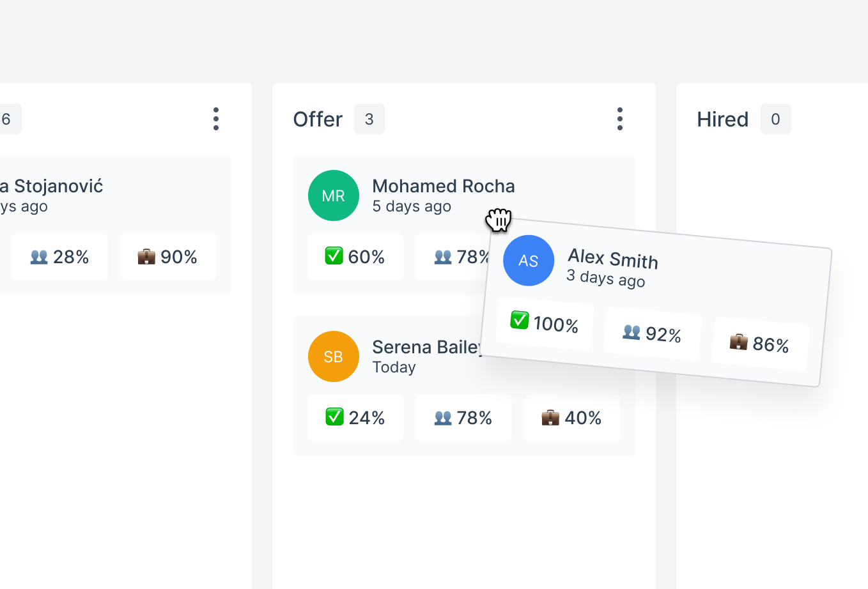
Task: Click Alex Smith's briefcase 86% score
Action: (x=760, y=344)
